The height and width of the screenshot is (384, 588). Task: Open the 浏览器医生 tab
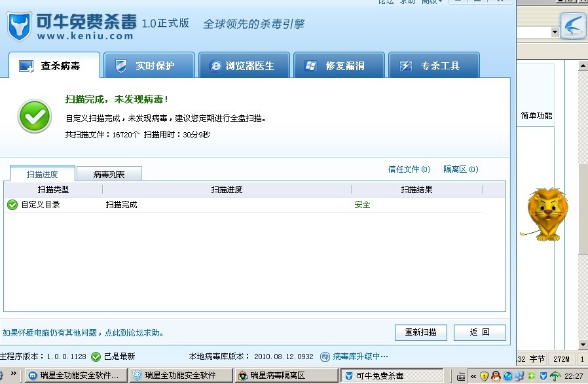(244, 65)
